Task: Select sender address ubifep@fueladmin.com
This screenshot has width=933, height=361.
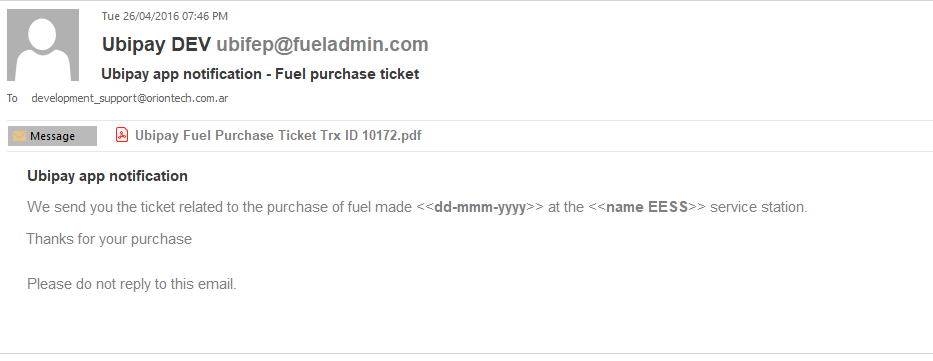Action: (322, 45)
